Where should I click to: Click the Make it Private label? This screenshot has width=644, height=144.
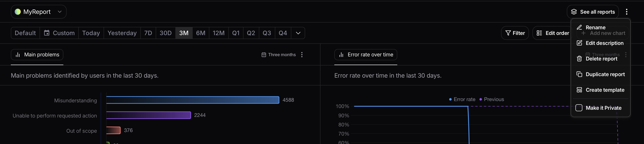pos(604,108)
